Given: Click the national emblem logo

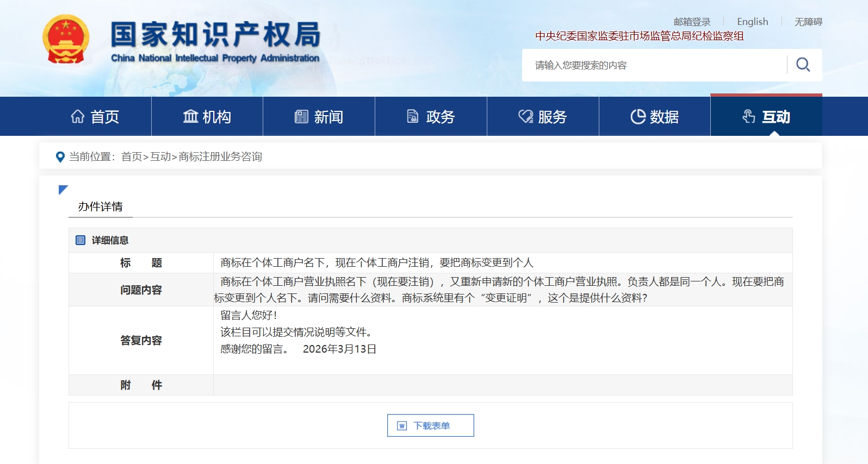Looking at the screenshot, I should pos(66,39).
